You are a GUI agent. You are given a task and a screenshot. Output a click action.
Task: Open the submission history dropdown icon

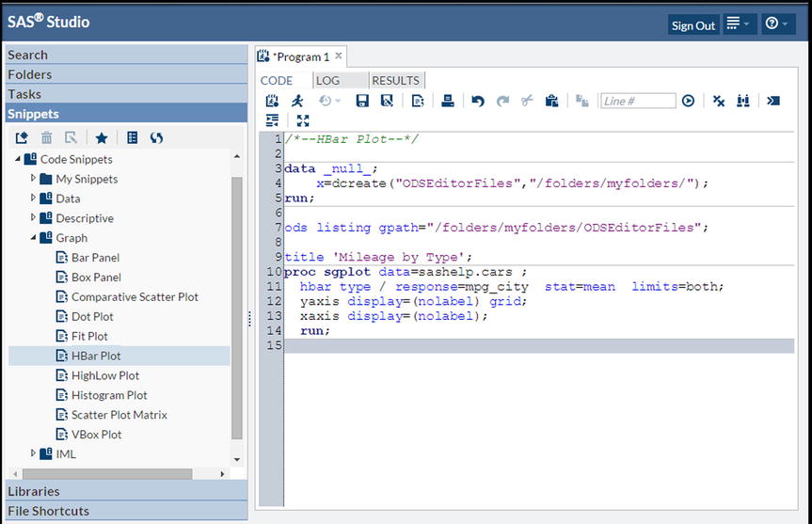click(x=329, y=101)
